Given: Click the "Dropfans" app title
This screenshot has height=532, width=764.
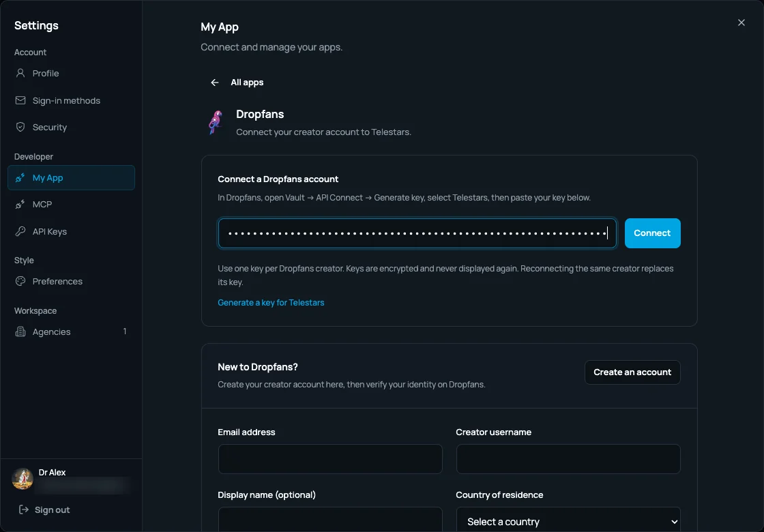Looking at the screenshot, I should click(x=260, y=114).
